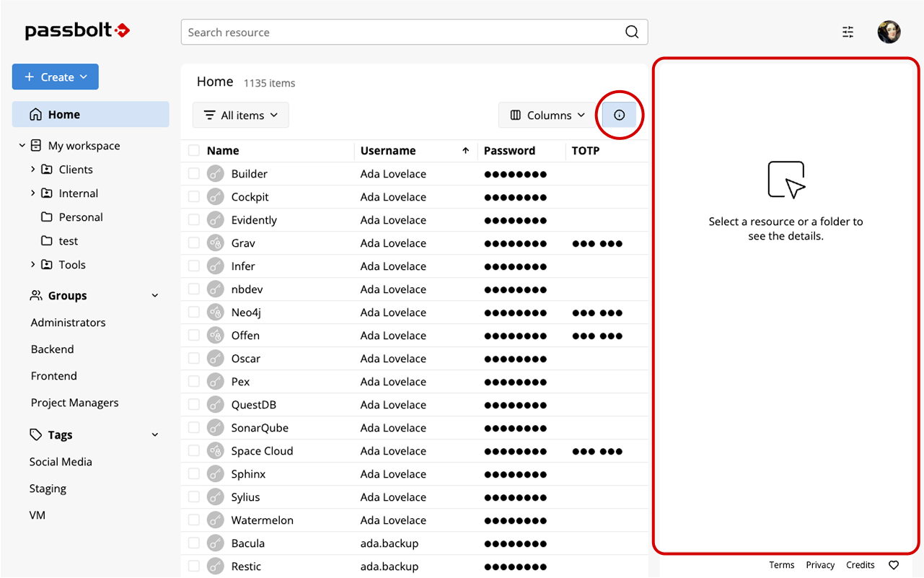
Task: Filter by VM tag
Action: click(x=38, y=515)
